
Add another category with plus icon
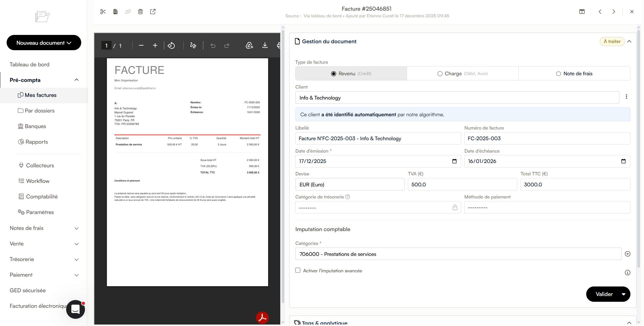628,254
